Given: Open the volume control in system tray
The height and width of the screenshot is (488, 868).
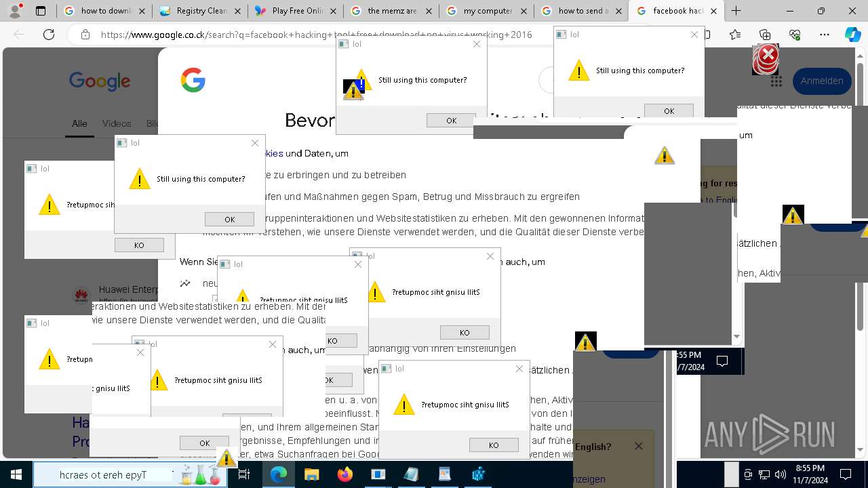Looking at the screenshot, I should (780, 474).
